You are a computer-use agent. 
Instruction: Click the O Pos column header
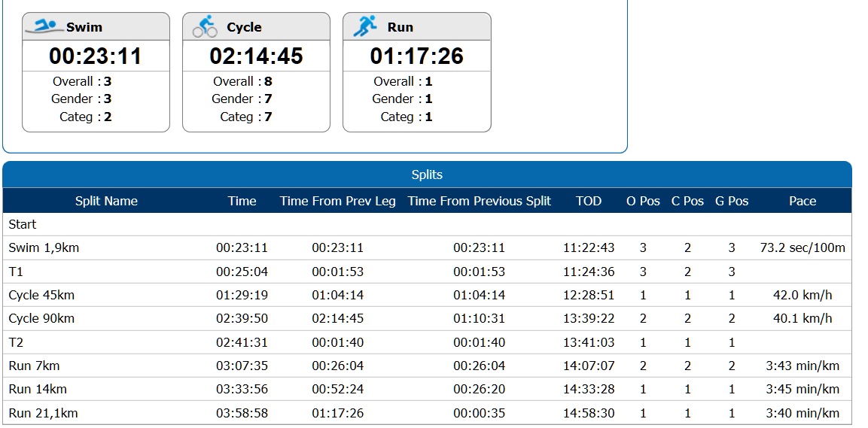click(x=643, y=201)
